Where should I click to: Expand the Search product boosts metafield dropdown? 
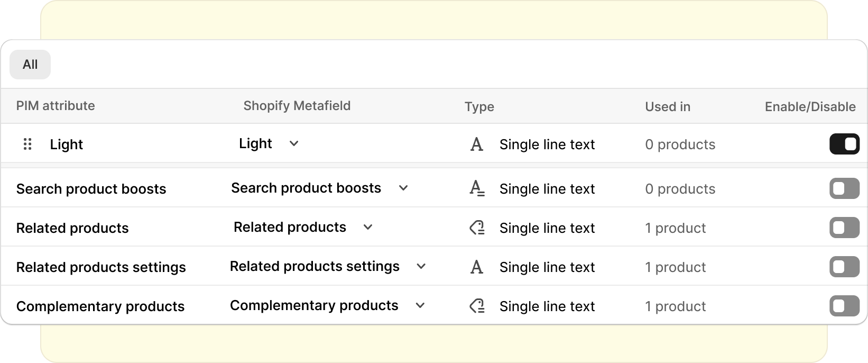tap(403, 188)
